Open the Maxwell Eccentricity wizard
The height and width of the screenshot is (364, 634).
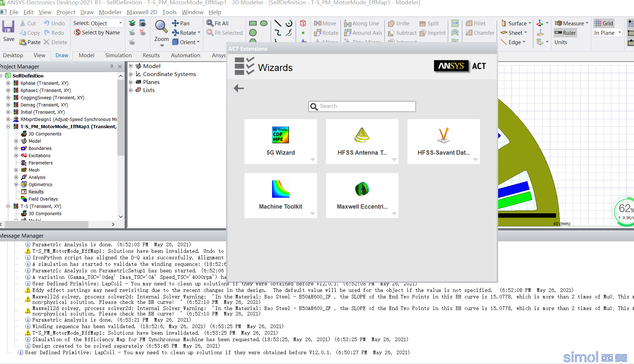(x=362, y=196)
